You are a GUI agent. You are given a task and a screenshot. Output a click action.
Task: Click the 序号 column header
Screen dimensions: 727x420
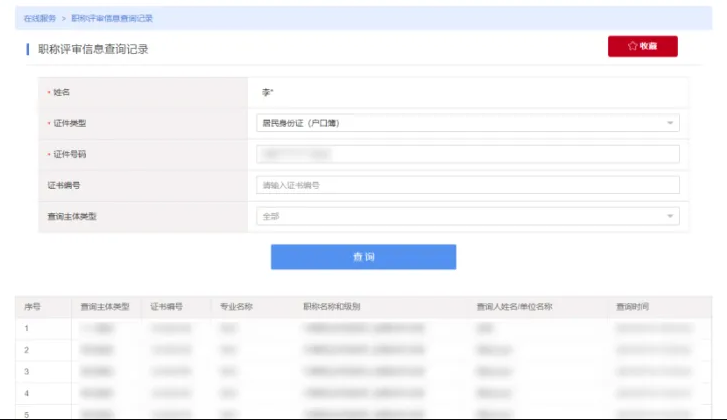32,307
